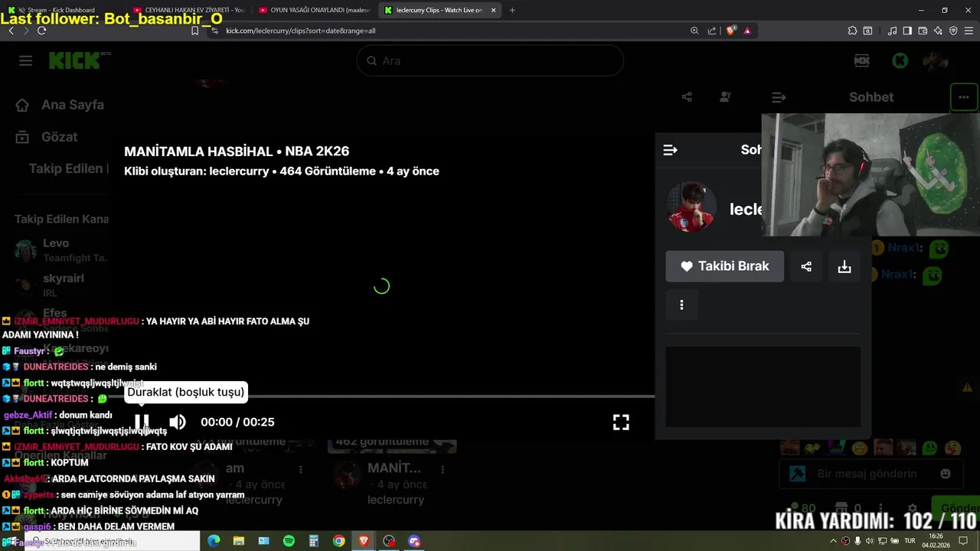Open the Levo followed channel
The image size is (980, 551).
click(x=61, y=250)
